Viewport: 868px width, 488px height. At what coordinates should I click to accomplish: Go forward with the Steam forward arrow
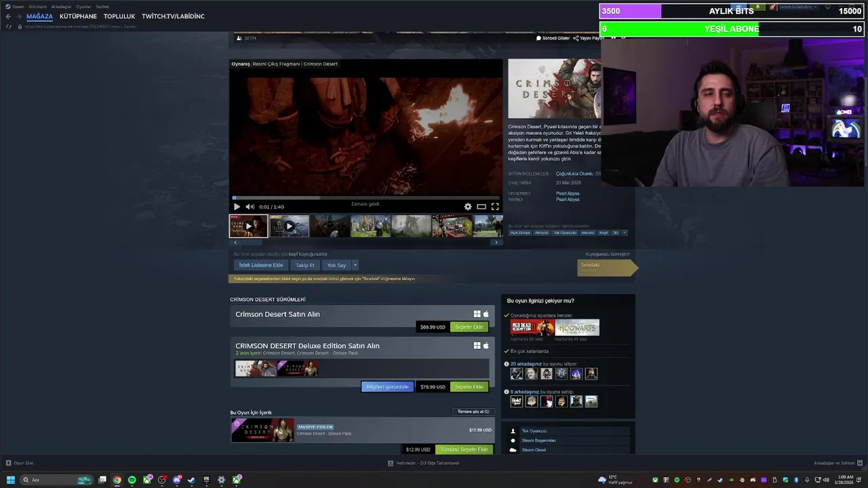pos(19,16)
